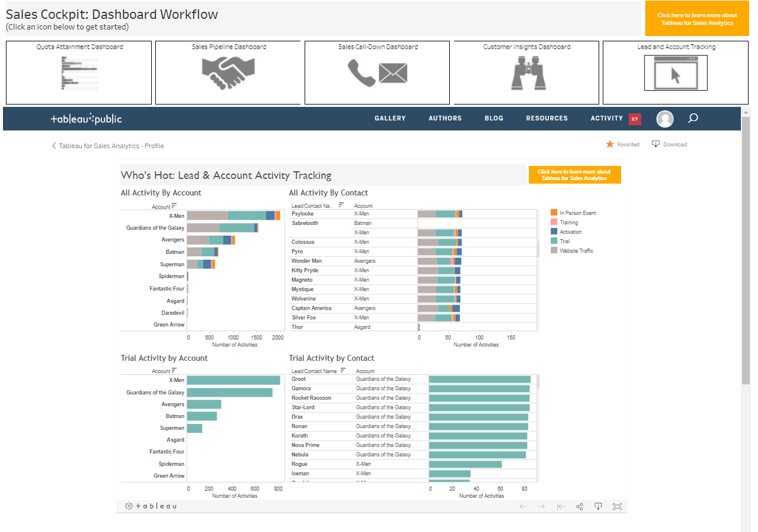The height and width of the screenshot is (532, 758).
Task: Select Superman in All Activity By Account
Action: click(x=172, y=265)
